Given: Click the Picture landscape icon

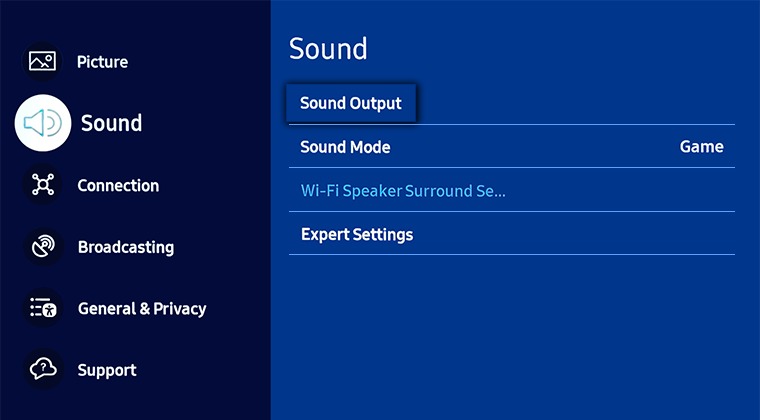Looking at the screenshot, I should 42,62.
